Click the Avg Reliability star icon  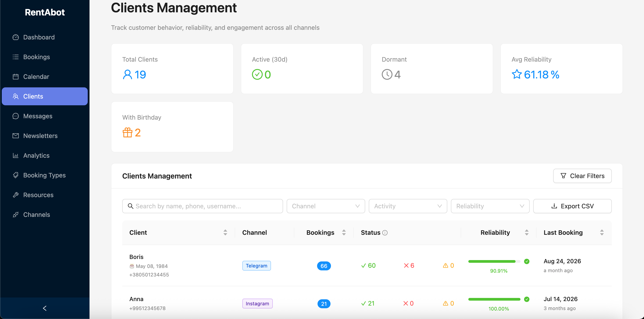pyautogui.click(x=517, y=75)
